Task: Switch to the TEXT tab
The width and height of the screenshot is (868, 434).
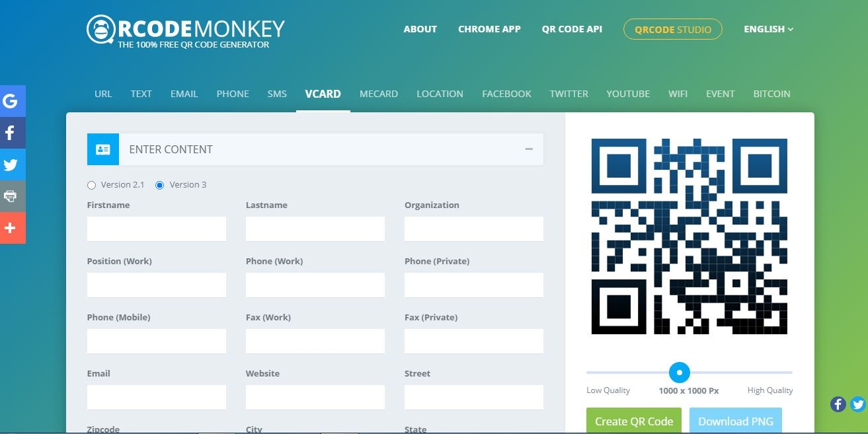Action: pos(141,94)
